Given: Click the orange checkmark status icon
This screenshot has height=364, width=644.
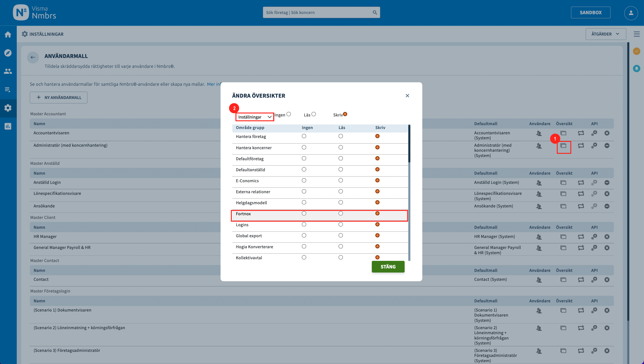Looking at the screenshot, I should [x=636, y=51].
